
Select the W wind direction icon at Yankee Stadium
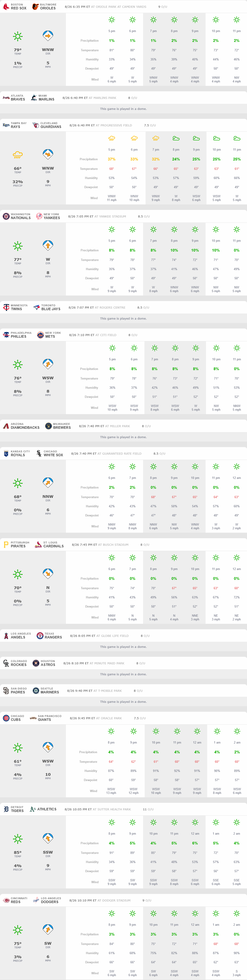(x=48, y=246)
